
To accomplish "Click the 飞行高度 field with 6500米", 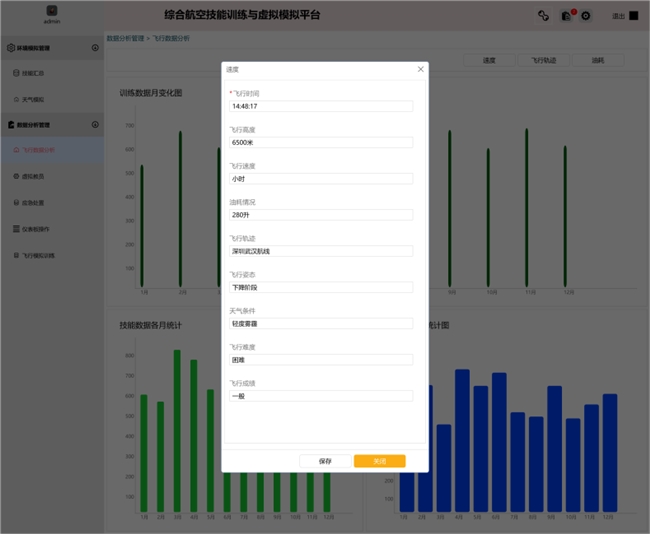I will coord(321,143).
